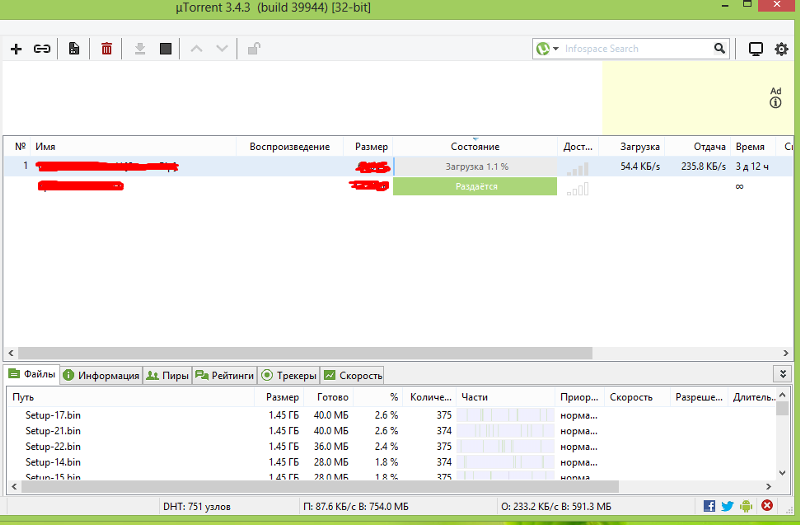Sort by Загрузка column header
800x525 pixels.
pos(632,146)
